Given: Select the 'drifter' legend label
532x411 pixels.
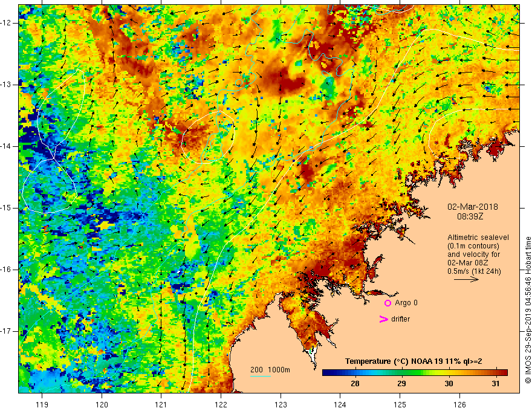Looking at the screenshot, I should point(400,319).
